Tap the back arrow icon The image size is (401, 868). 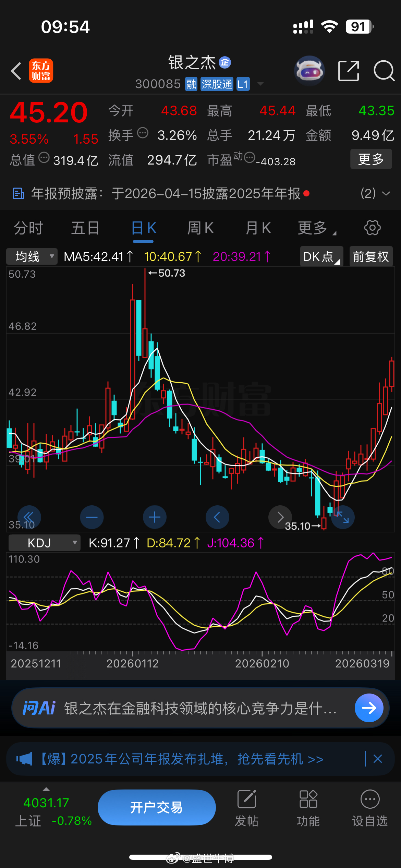click(x=16, y=71)
